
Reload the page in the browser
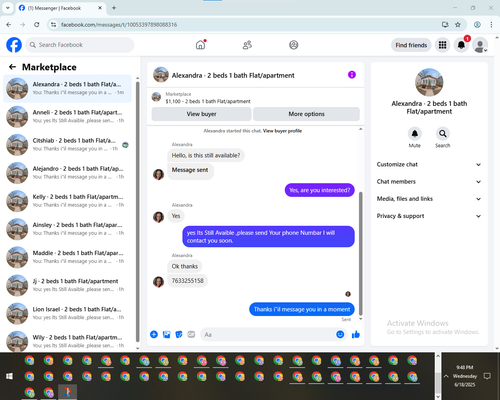pos(37,25)
